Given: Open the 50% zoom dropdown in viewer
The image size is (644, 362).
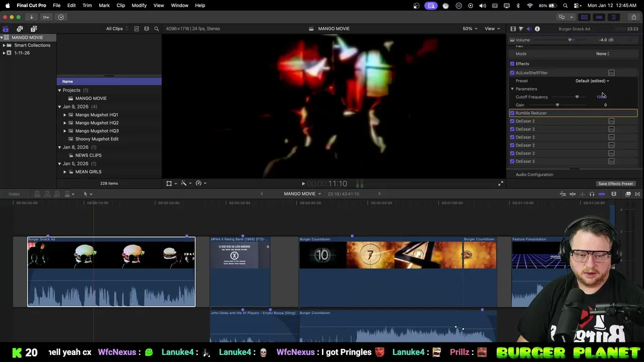Looking at the screenshot, I should click(470, 29).
